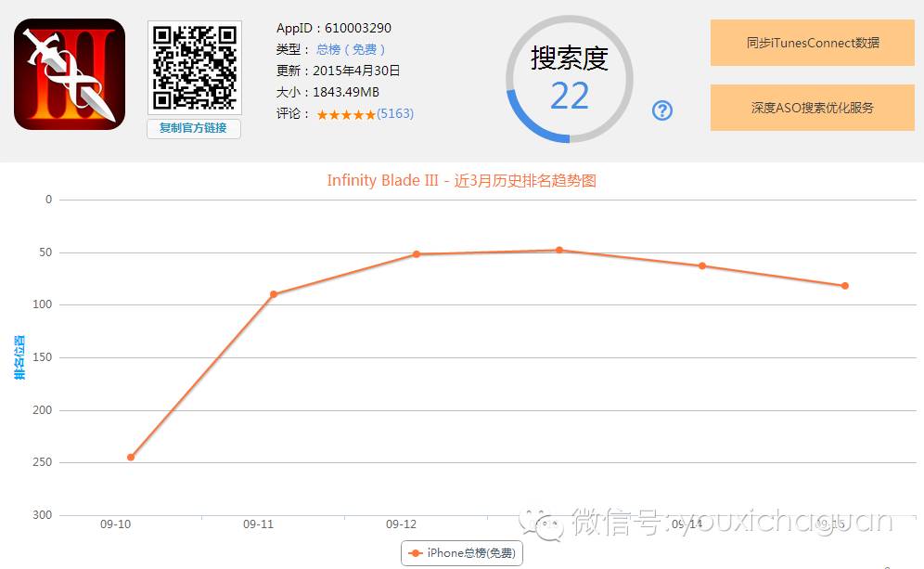Image resolution: width=924 pixels, height=569 pixels.
Task: Toggle the iPhone总榜(免费) legend item
Action: (461, 552)
